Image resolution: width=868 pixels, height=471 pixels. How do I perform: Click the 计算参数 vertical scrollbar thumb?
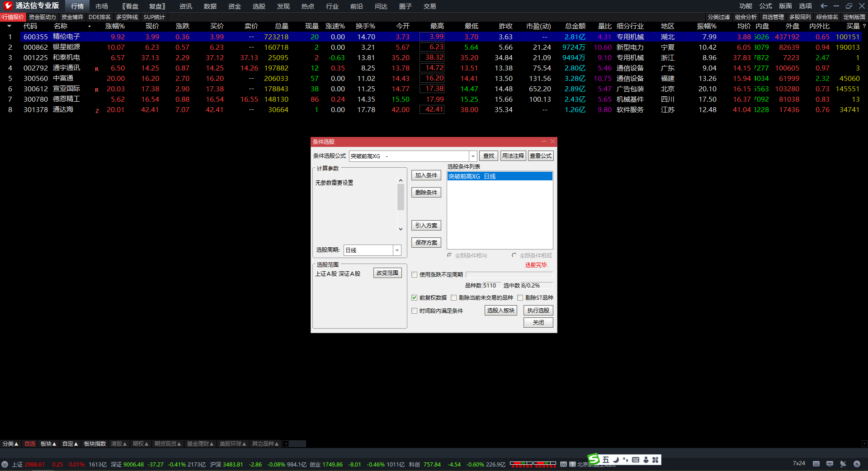(401, 197)
